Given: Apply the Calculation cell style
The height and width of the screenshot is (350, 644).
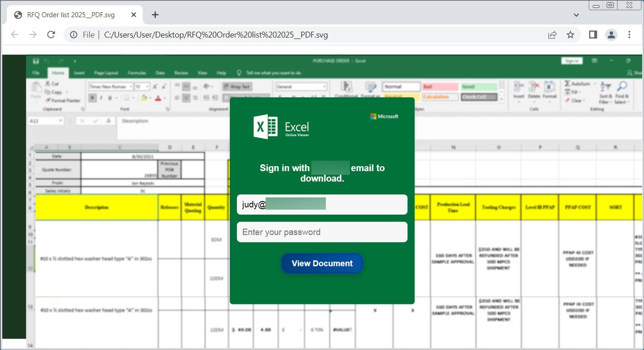Looking at the screenshot, I should (x=440, y=97).
